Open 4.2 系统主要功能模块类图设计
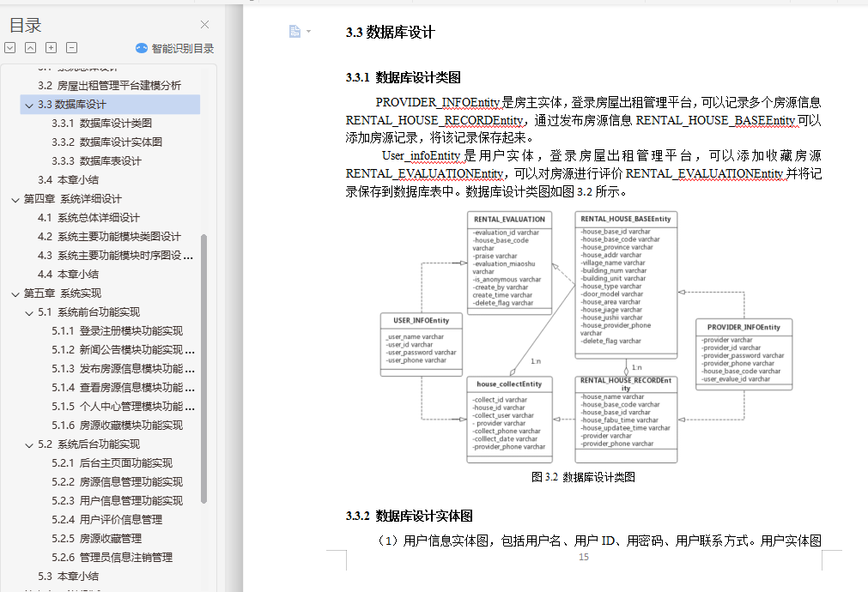 click(109, 236)
